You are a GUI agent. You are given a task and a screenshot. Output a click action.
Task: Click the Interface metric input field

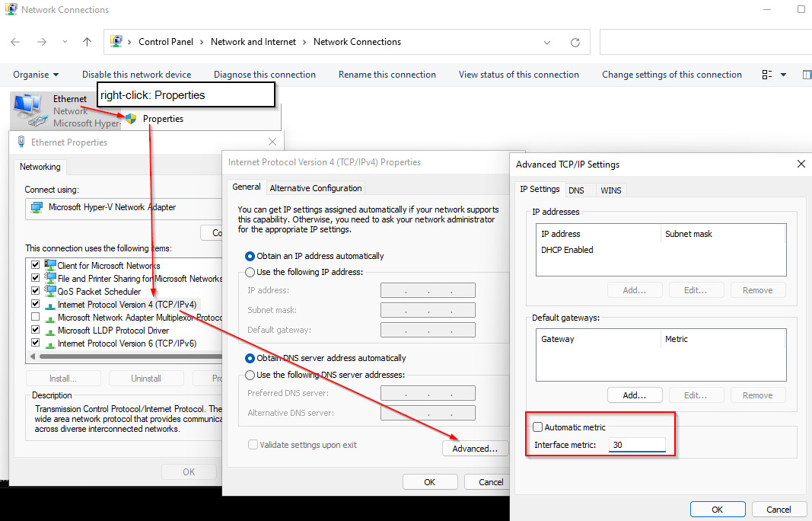(x=637, y=445)
